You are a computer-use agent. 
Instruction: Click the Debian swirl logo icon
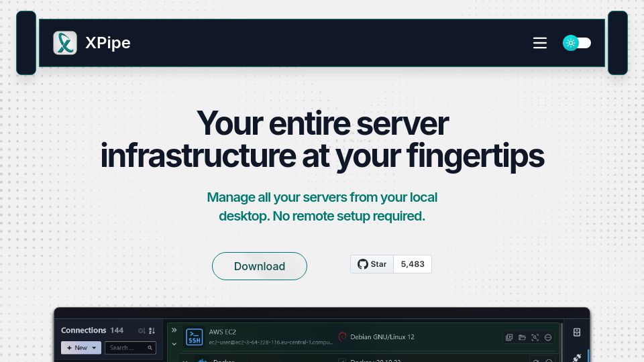341,337
